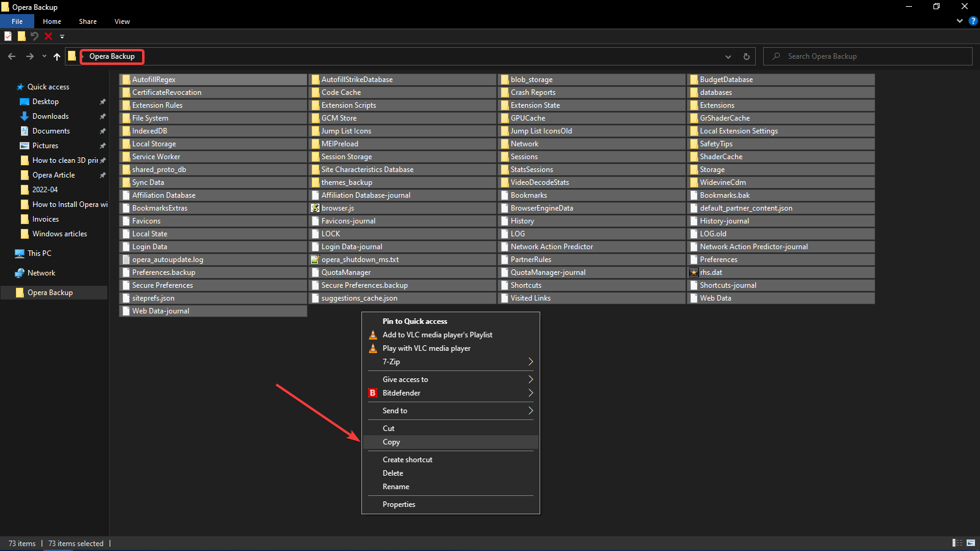Click the Bitdefender shield icon in context menu
This screenshot has width=980, height=551.
coord(373,392)
